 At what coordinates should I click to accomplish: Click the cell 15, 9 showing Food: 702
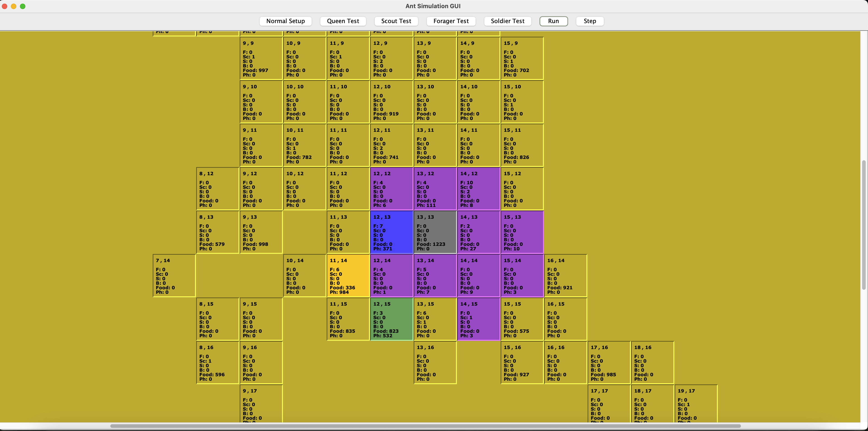522,58
